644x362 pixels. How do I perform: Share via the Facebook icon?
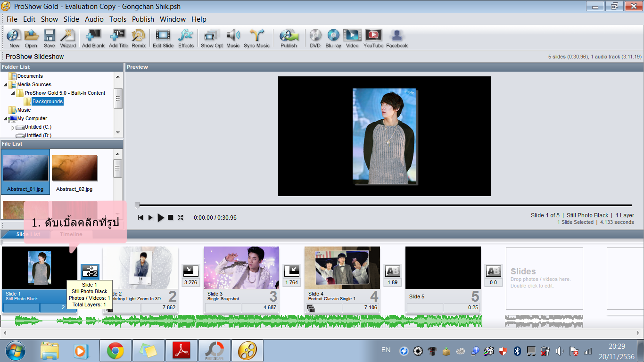(x=397, y=38)
